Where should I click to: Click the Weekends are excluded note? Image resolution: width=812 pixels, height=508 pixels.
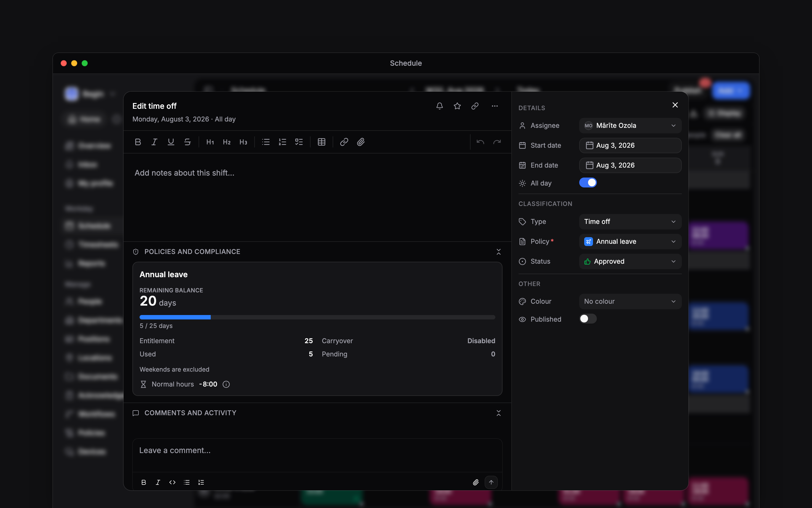pos(174,370)
